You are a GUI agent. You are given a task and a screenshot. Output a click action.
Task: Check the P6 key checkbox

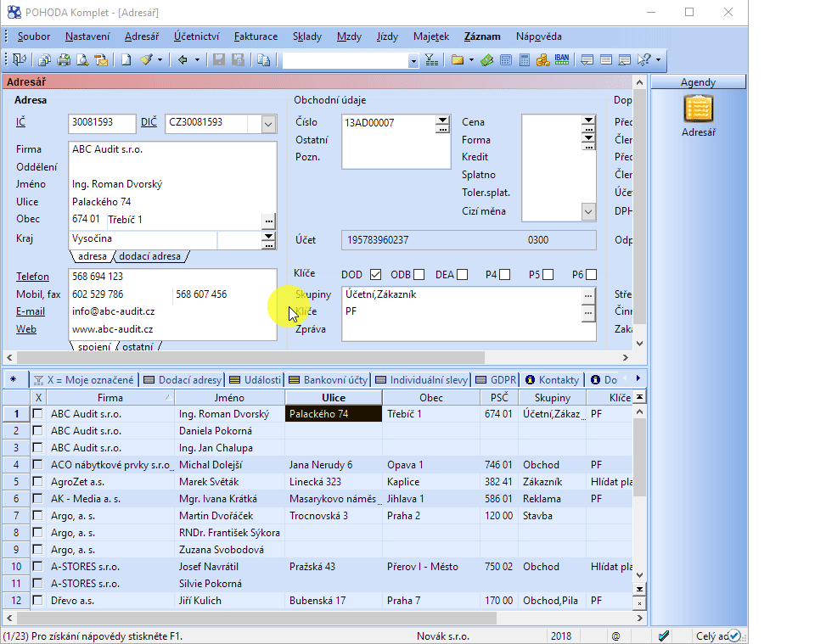[x=591, y=274]
